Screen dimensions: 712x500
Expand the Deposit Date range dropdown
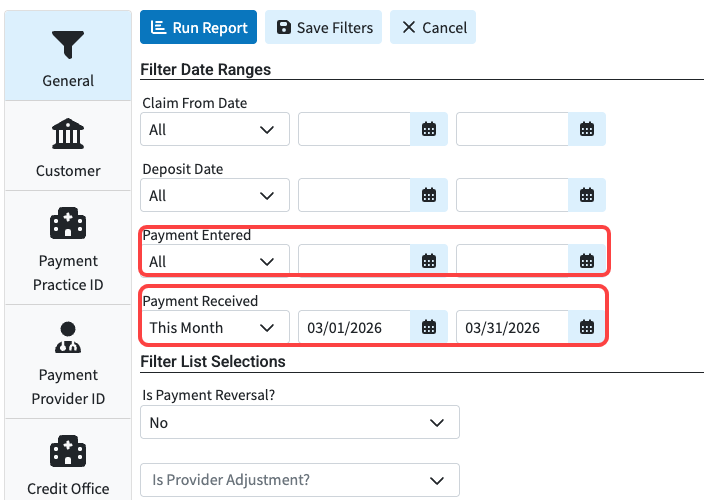(215, 195)
